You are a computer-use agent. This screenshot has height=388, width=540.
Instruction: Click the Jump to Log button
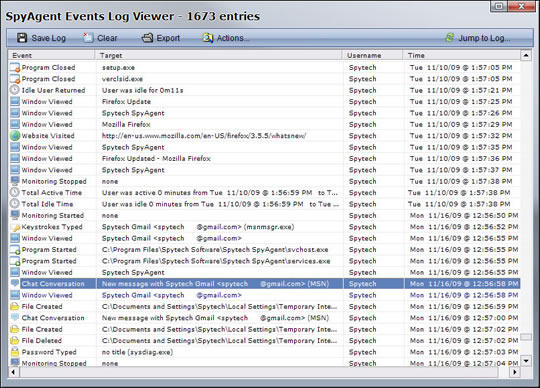(x=478, y=38)
